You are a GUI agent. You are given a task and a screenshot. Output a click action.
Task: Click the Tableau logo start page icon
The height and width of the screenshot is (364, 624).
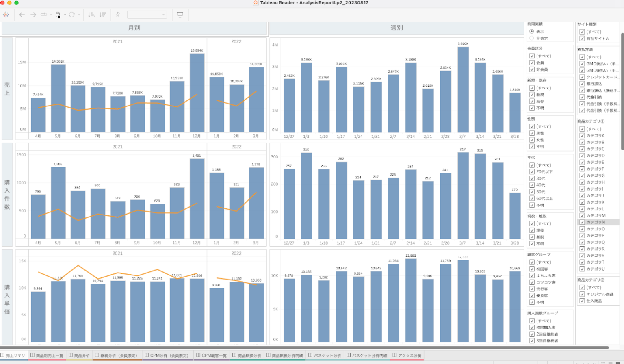6,15
